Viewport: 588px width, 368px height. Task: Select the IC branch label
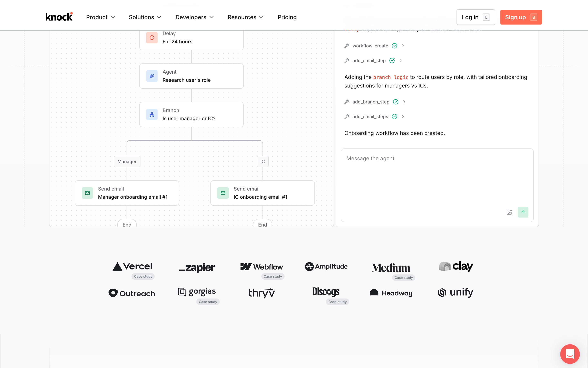[x=263, y=162]
